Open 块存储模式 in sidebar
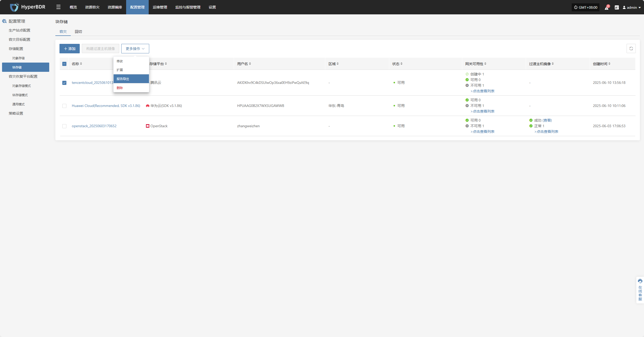Viewport: 644px width, 337px height. pos(20,95)
